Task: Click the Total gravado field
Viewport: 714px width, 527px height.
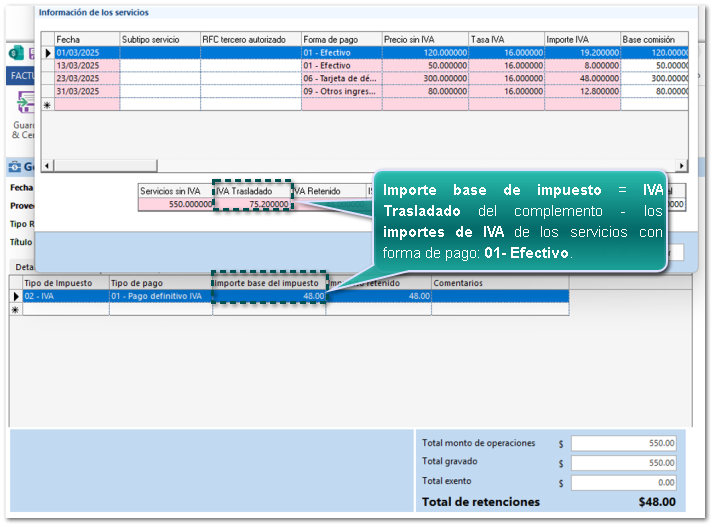Action: tap(623, 463)
